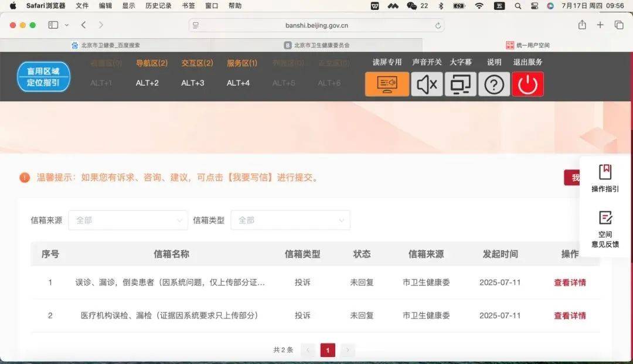Toggle the Safari sidebar button
Screen dimensions: 633x364
tap(52, 25)
